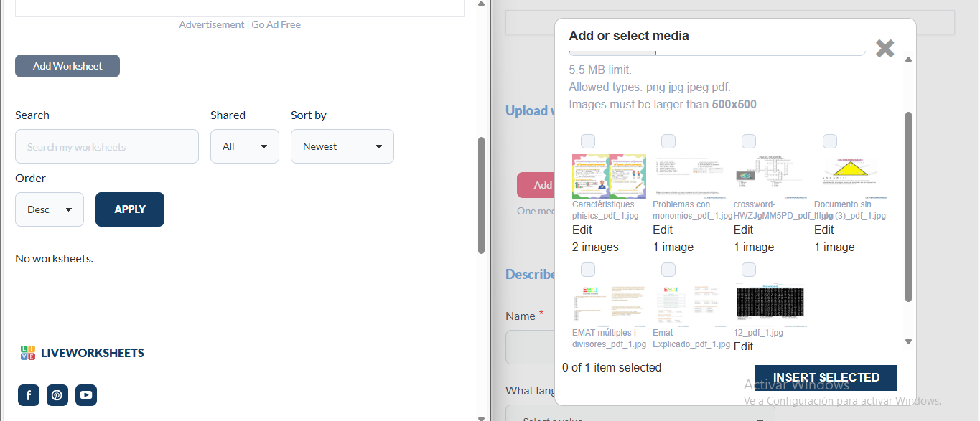The height and width of the screenshot is (421, 980).
Task: Close the Add or select media dialog
Action: [885, 49]
